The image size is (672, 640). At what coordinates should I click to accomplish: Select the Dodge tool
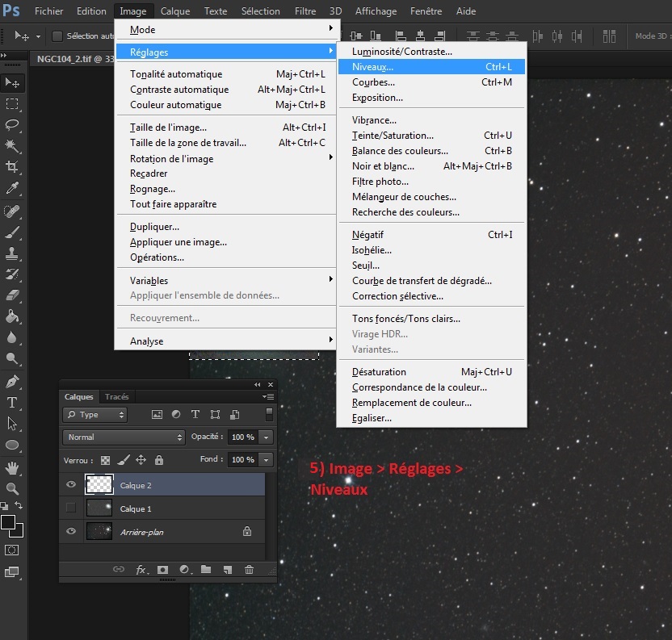coord(12,358)
